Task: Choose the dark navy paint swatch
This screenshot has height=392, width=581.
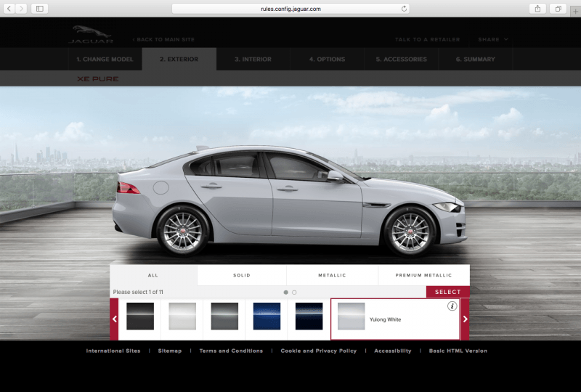Action: (x=309, y=316)
